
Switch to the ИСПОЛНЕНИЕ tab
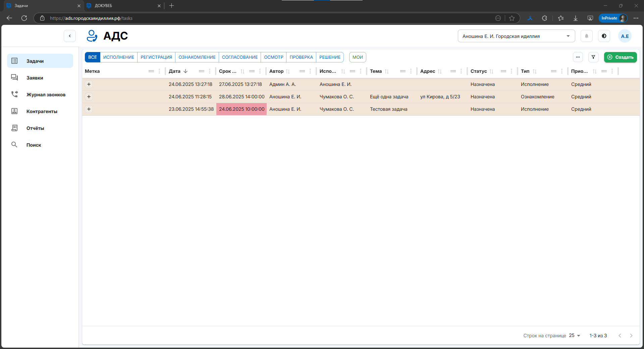(118, 57)
